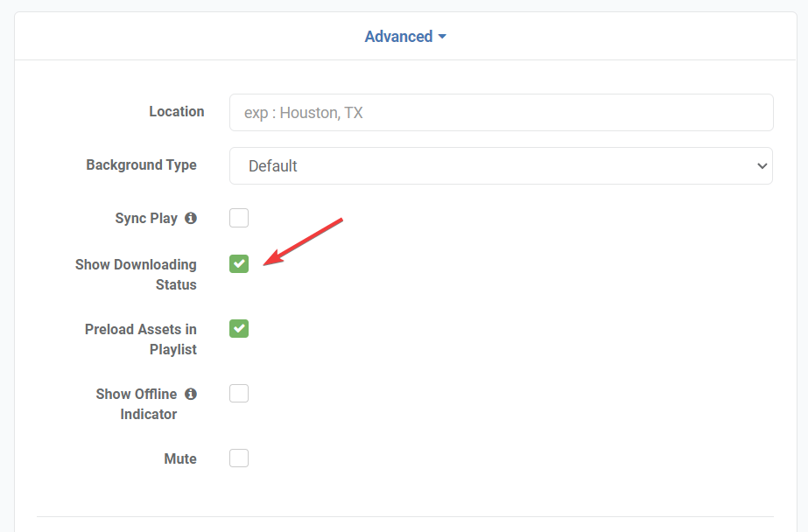Image resolution: width=808 pixels, height=532 pixels.
Task: Disable Preload Assets in Playlist
Action: (x=239, y=328)
